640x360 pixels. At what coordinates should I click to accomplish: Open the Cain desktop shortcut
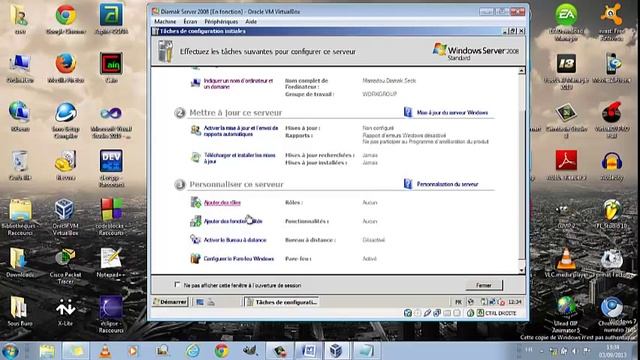click(x=111, y=68)
